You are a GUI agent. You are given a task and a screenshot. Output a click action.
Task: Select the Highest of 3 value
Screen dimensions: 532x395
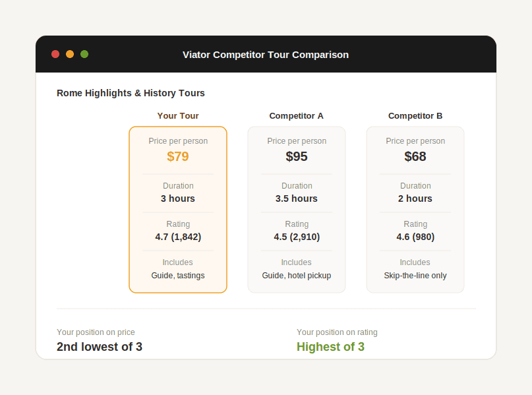[x=330, y=347]
